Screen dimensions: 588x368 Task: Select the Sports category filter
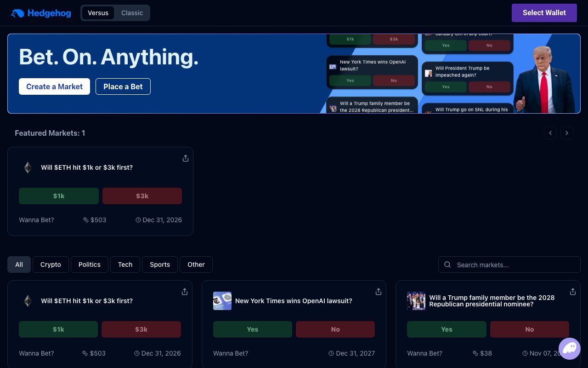point(160,264)
